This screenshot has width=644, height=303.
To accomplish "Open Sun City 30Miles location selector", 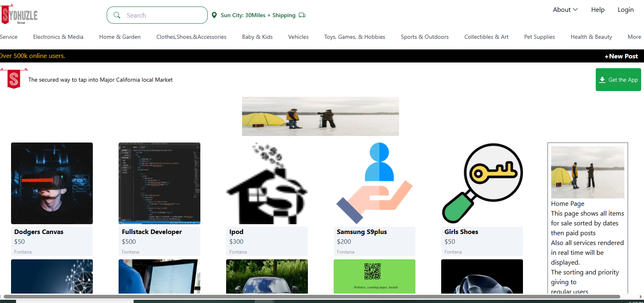I will click(x=258, y=15).
